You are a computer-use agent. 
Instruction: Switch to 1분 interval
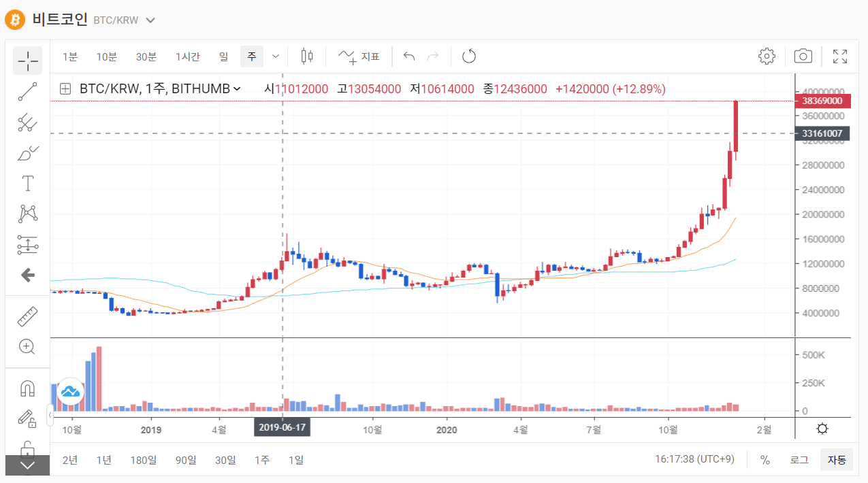[70, 56]
